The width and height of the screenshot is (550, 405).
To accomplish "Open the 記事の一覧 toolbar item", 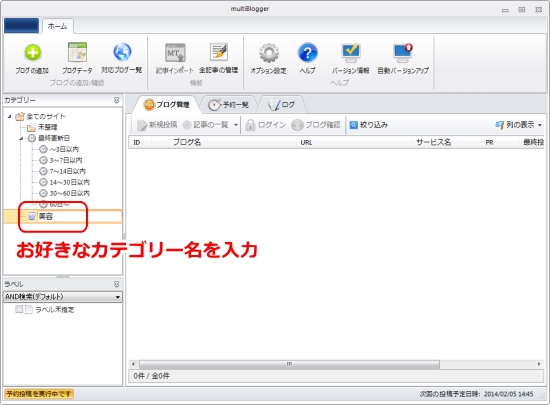I will click(x=206, y=125).
